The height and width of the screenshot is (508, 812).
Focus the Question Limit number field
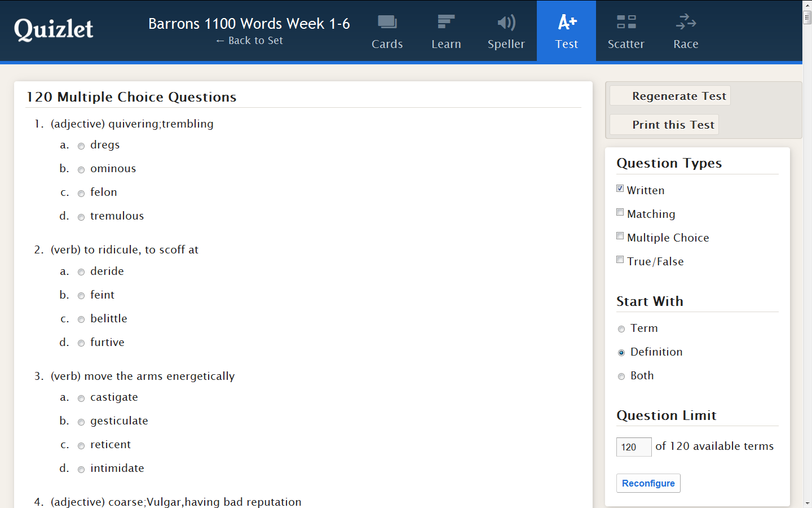633,447
